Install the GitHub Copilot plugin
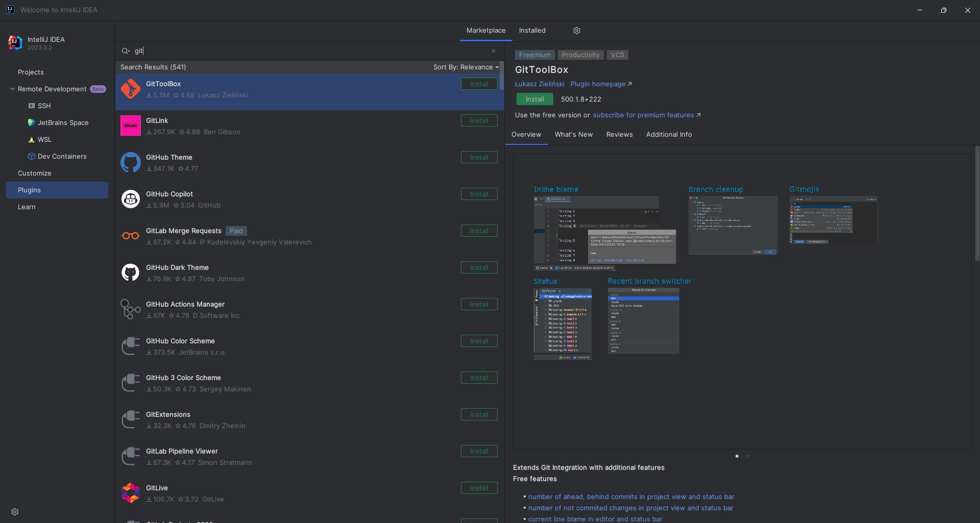The width and height of the screenshot is (980, 523). (479, 194)
